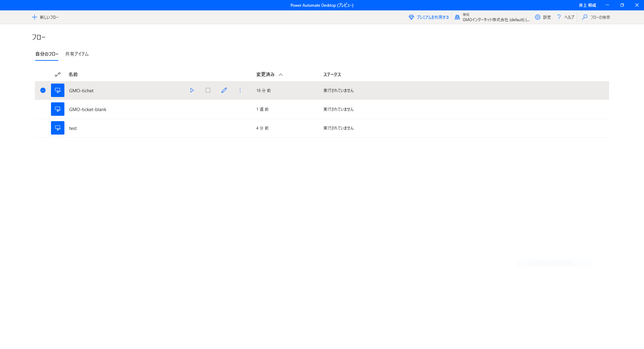Click the 16 分 前 modified time

pos(263,91)
